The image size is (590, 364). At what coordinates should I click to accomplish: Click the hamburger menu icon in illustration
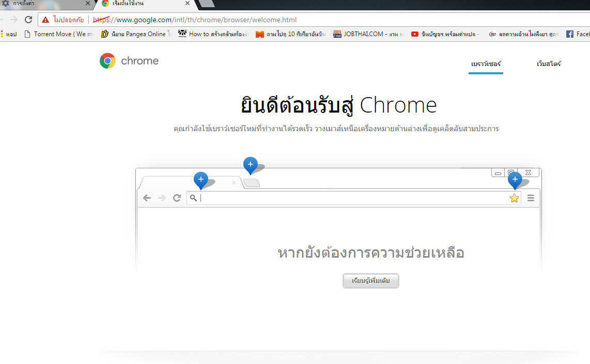click(x=531, y=198)
